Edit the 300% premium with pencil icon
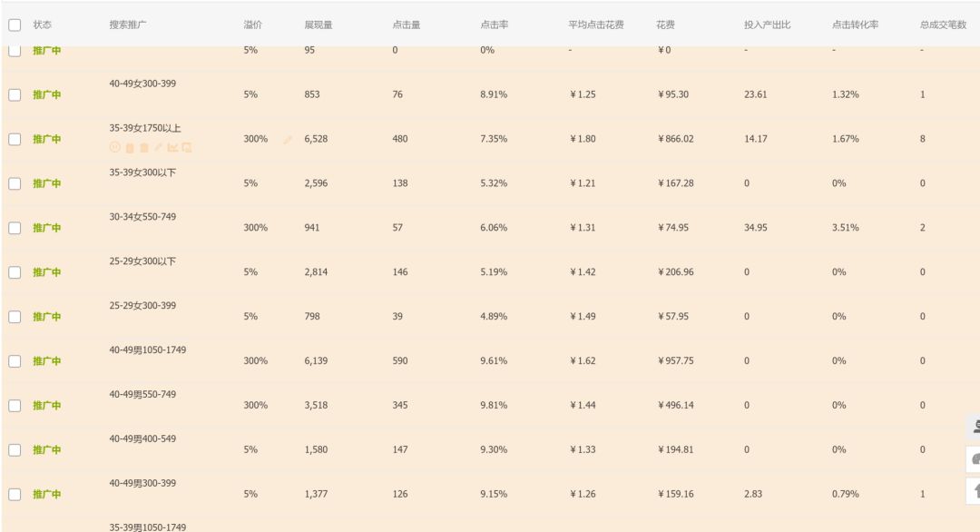The width and height of the screenshot is (980, 532). tap(289, 139)
